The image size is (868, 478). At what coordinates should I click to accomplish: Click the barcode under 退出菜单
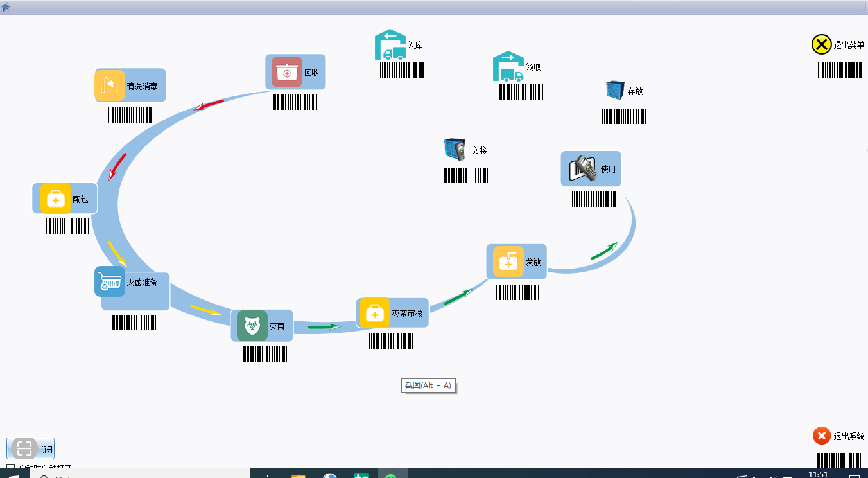point(840,70)
